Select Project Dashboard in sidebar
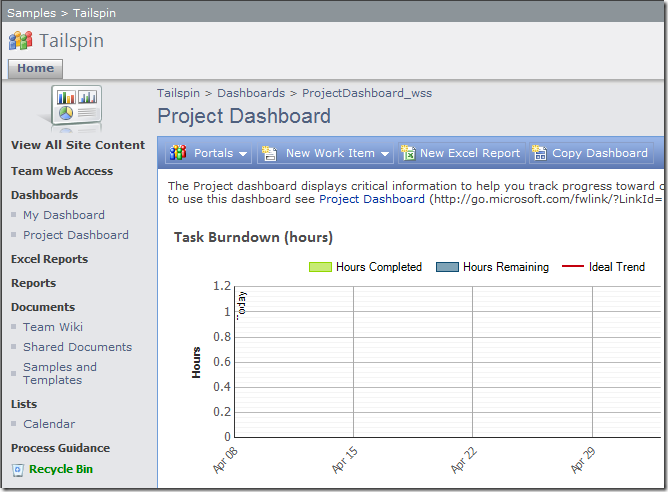The width and height of the screenshot is (668, 492). (x=76, y=235)
